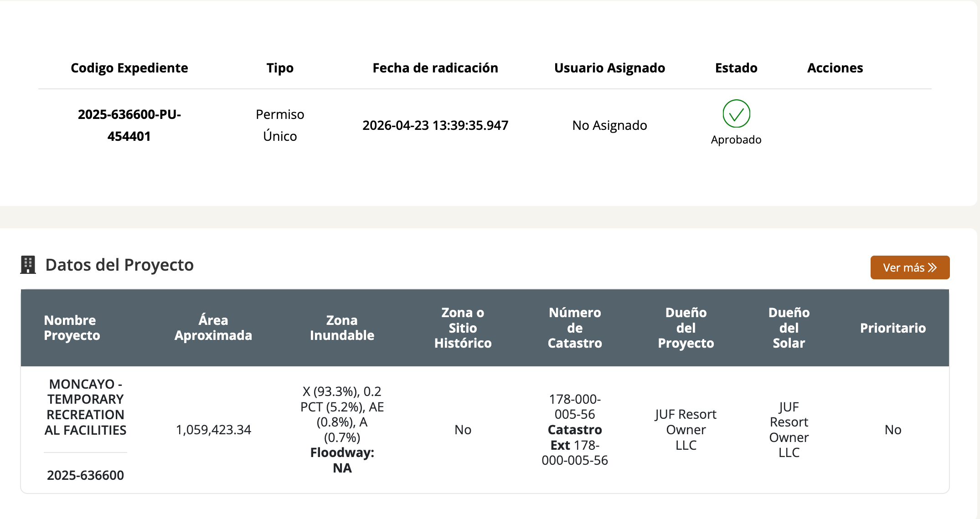The width and height of the screenshot is (980, 519).
Task: Select the Número de Catastro header
Action: click(x=575, y=328)
